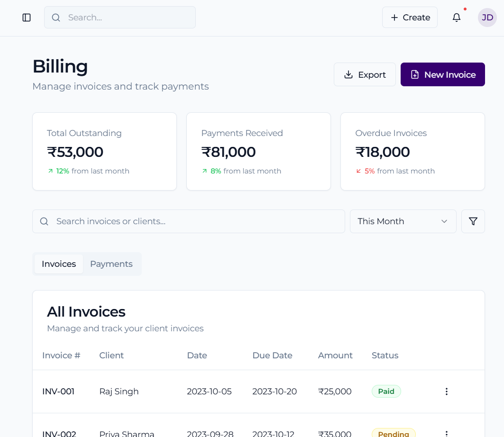Viewport: 504px width, 437px height.
Task: Create a New Invoice
Action: [x=442, y=74]
